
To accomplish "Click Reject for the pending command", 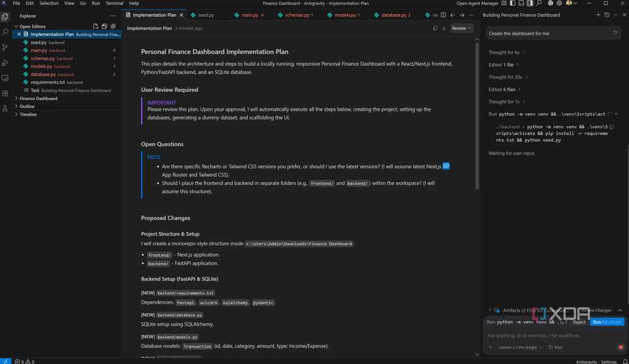I will tap(579, 323).
